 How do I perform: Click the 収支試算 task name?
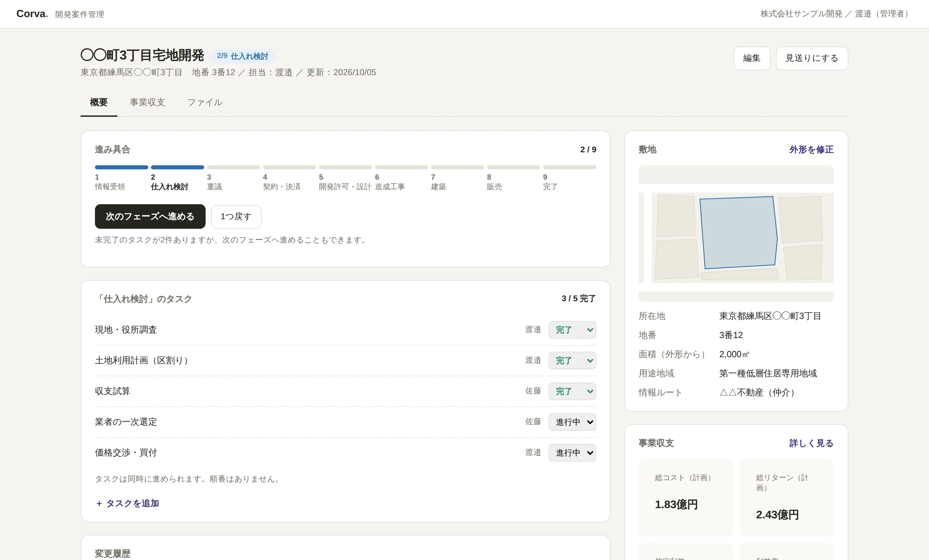pyautogui.click(x=113, y=392)
